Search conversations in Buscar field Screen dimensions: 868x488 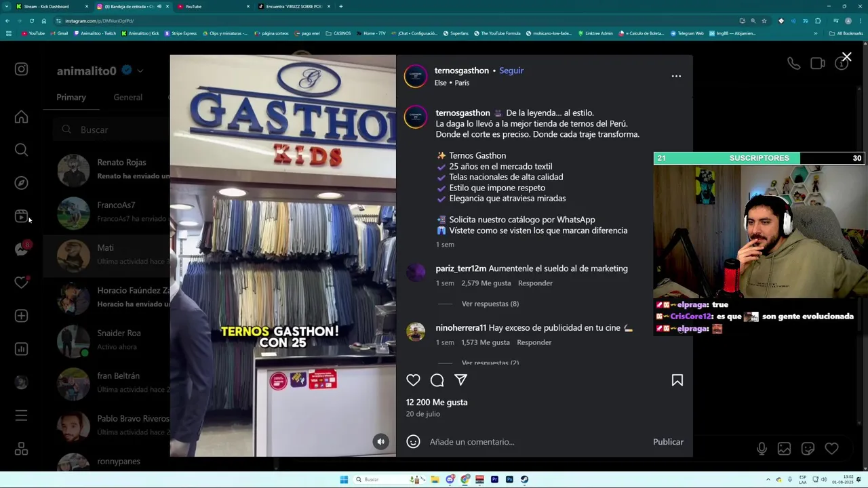(x=112, y=129)
